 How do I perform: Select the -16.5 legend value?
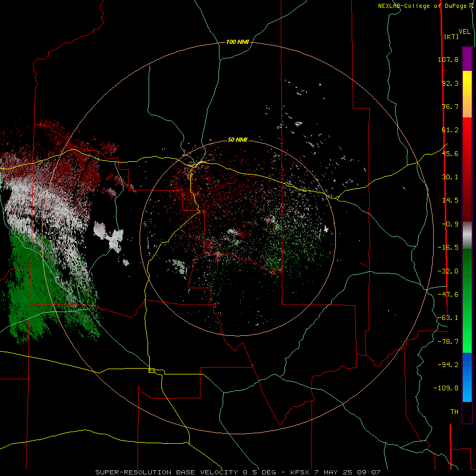[448, 248]
